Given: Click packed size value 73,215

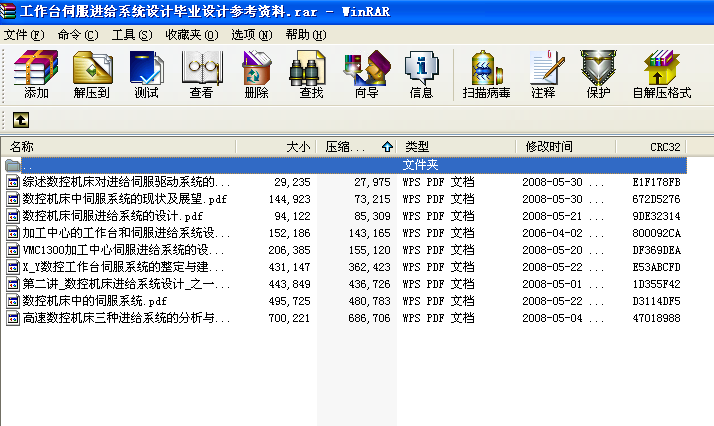Looking at the screenshot, I should pyautogui.click(x=372, y=199).
